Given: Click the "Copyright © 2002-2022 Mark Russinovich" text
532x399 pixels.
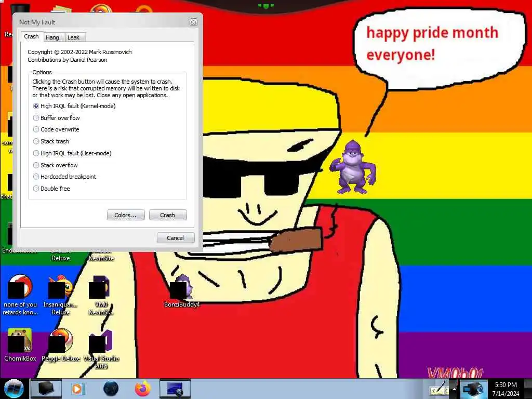Looking at the screenshot, I should 79,52.
